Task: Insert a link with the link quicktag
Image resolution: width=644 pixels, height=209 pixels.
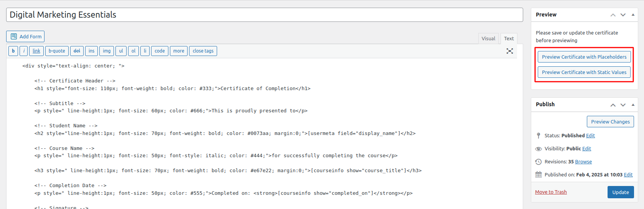Action: click(36, 51)
